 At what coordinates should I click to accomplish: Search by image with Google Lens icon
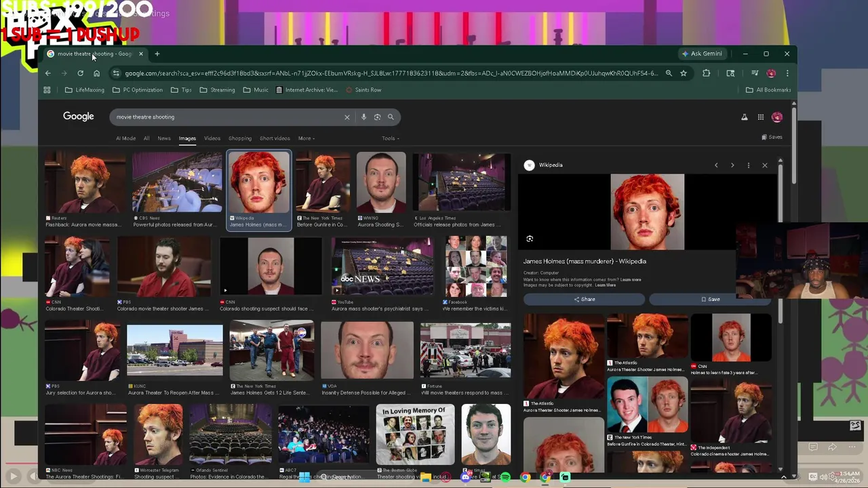(x=377, y=117)
